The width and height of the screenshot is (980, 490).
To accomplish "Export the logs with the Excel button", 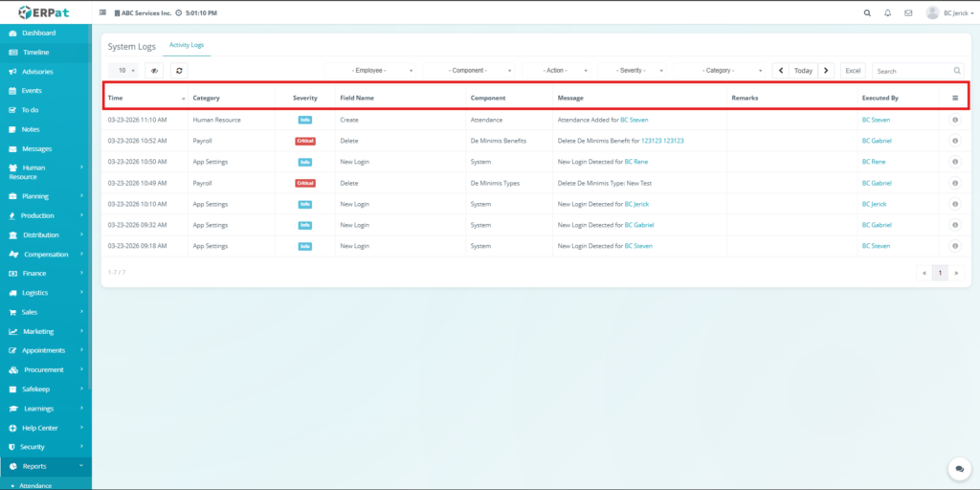I will click(x=853, y=71).
